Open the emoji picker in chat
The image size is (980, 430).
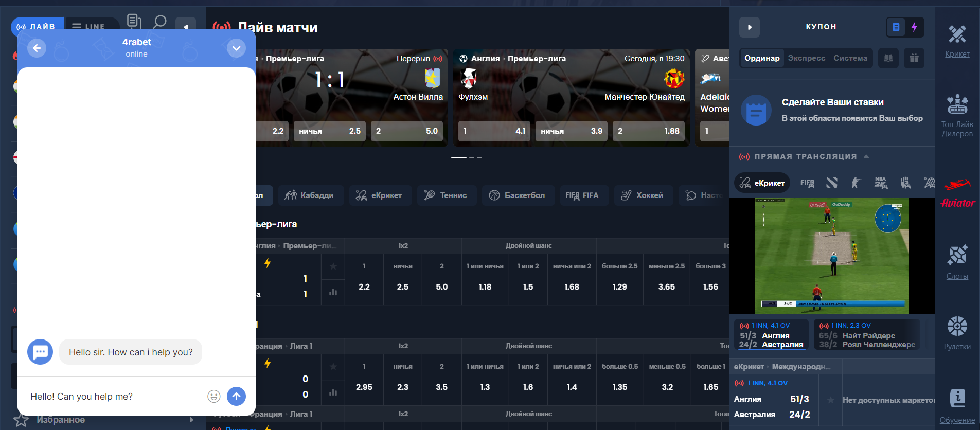pyautogui.click(x=214, y=396)
